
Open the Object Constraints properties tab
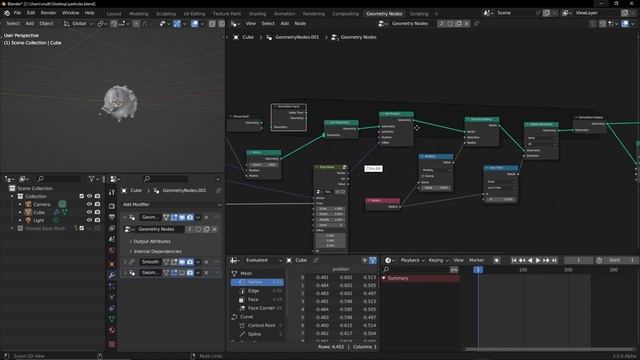click(x=112, y=309)
